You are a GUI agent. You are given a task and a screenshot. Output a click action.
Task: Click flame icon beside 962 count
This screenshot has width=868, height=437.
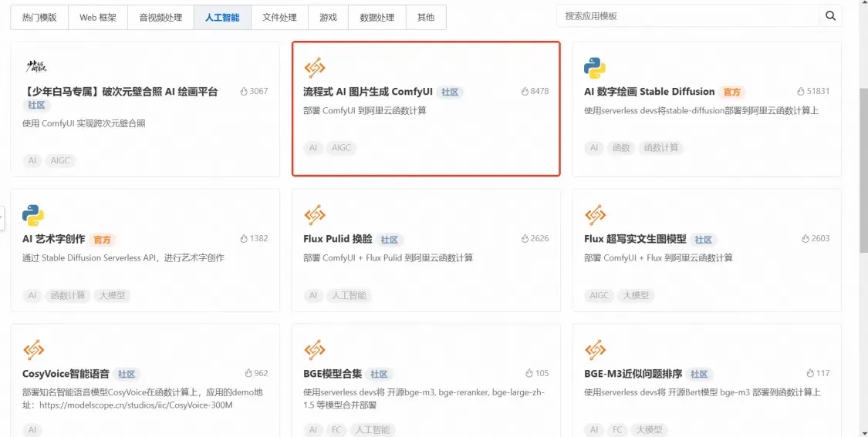click(248, 373)
